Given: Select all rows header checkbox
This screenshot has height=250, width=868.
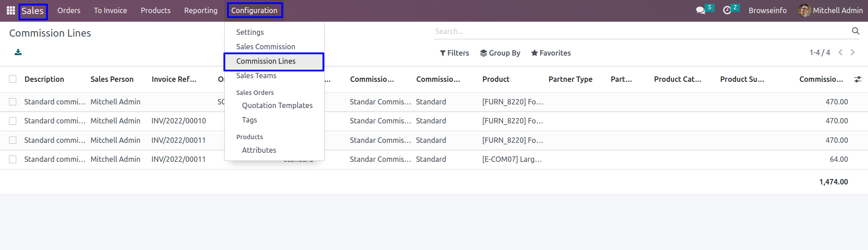Looking at the screenshot, I should 13,79.
